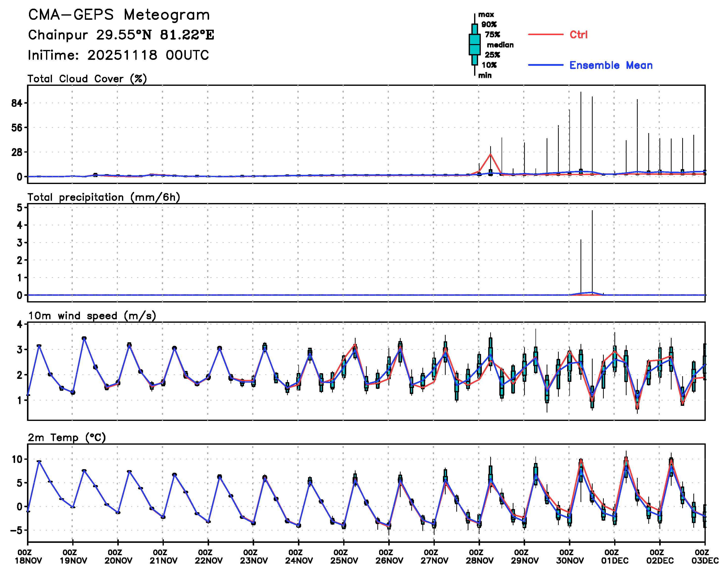
Task: Click the IniTime 20251118 00UTC label
Action: pyautogui.click(x=118, y=55)
